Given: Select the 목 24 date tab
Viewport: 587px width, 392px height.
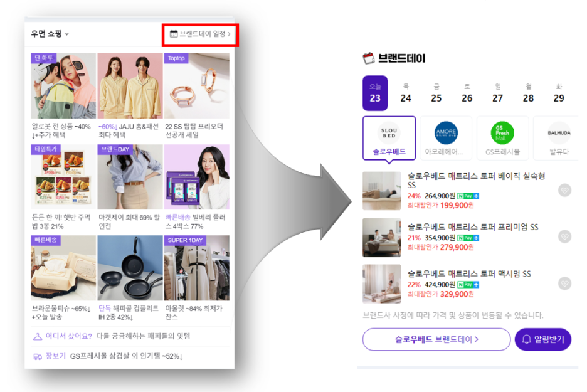Looking at the screenshot, I should click(x=406, y=93).
